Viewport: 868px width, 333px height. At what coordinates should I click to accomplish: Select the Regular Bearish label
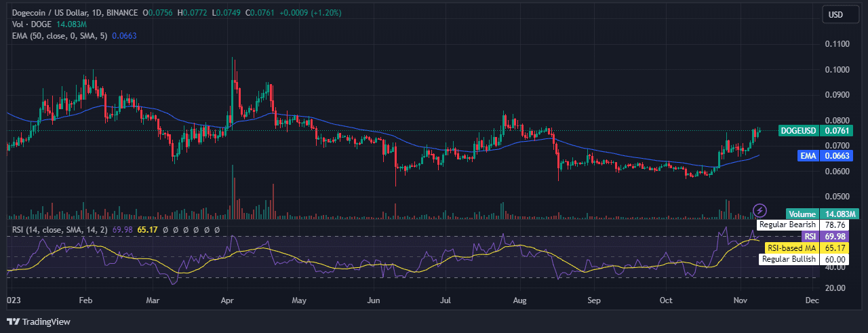coord(787,224)
